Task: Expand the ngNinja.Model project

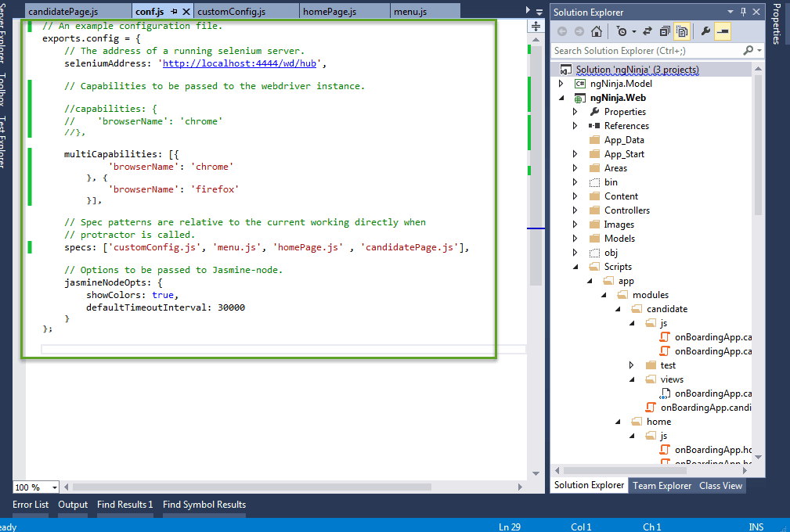Action: [561, 84]
